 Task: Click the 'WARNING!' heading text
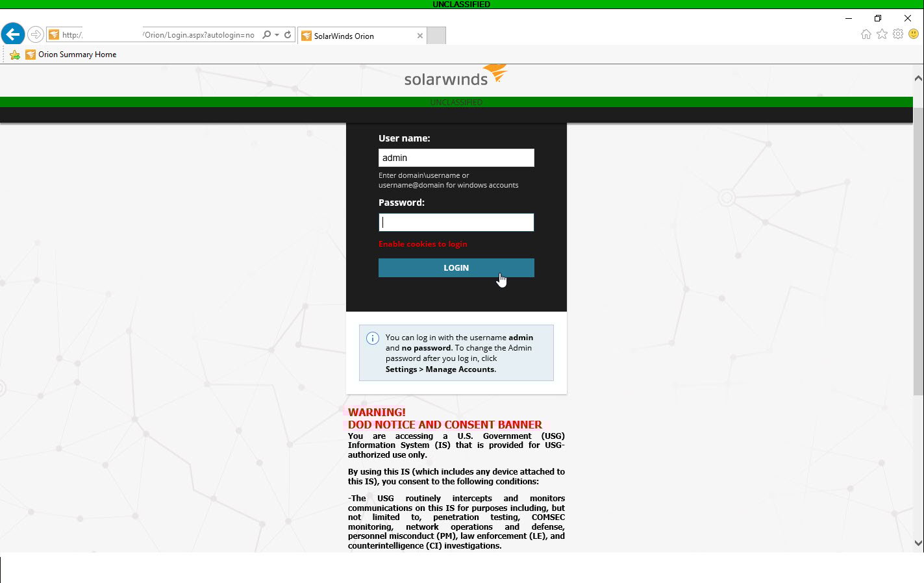pyautogui.click(x=377, y=412)
